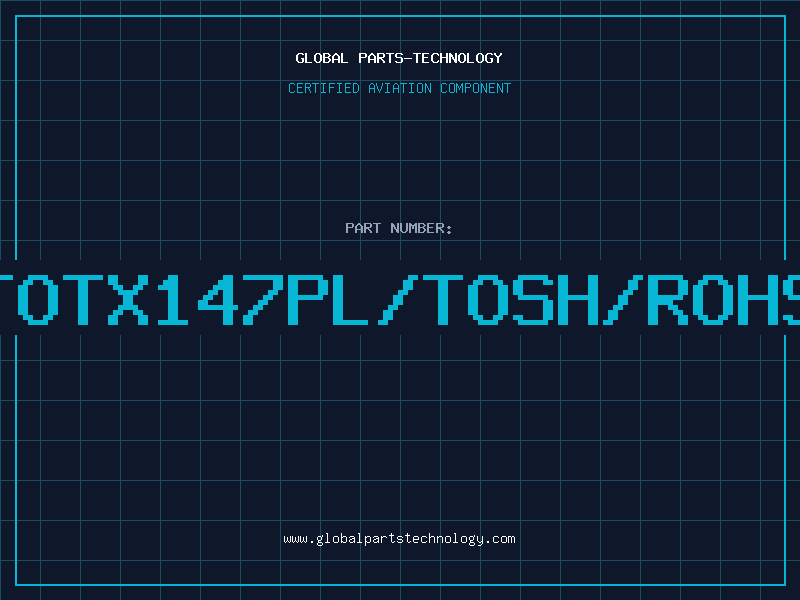Click the GLOBAL PARTS-TECHNOLOGY heading
Image resolution: width=800 pixels, height=600 pixels.
(399, 58)
